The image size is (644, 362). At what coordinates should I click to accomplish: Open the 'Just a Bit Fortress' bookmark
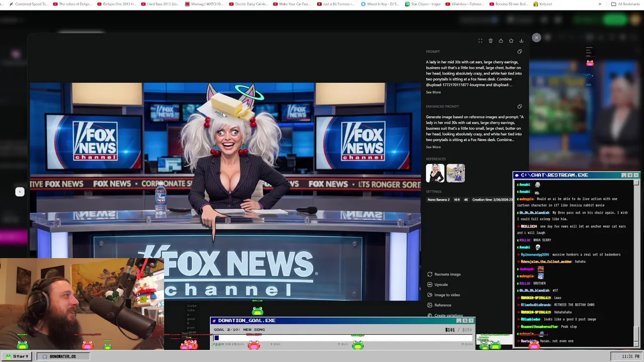[x=336, y=4]
